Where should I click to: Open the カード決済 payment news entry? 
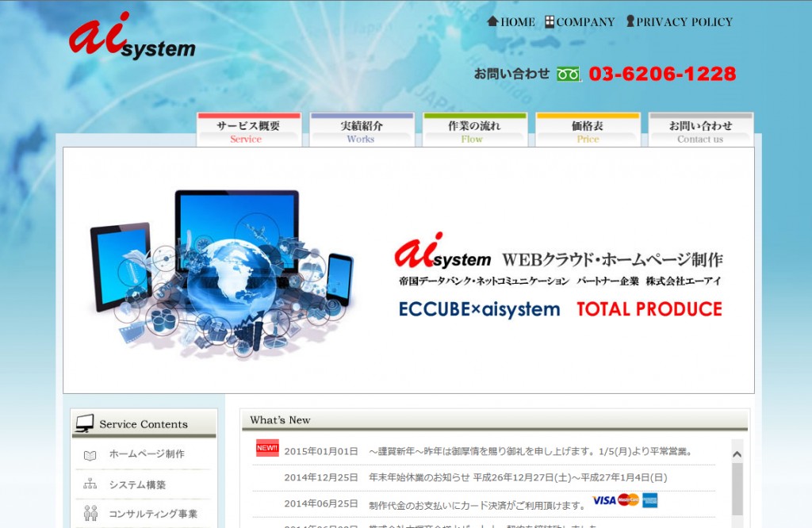[x=477, y=505]
